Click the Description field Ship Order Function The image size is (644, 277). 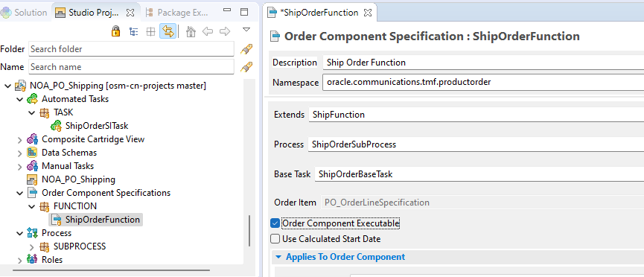[483, 63]
